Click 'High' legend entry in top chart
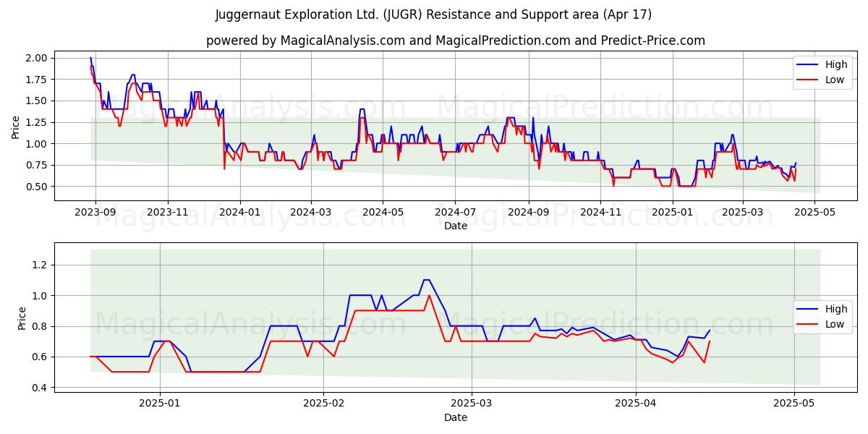This screenshot has height=434, width=868. coord(837,64)
